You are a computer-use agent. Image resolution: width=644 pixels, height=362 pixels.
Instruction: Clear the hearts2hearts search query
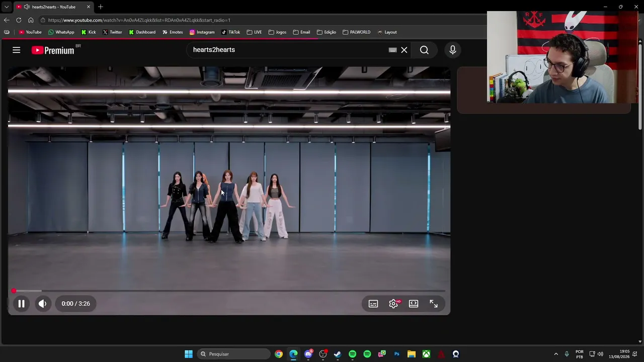404,50
